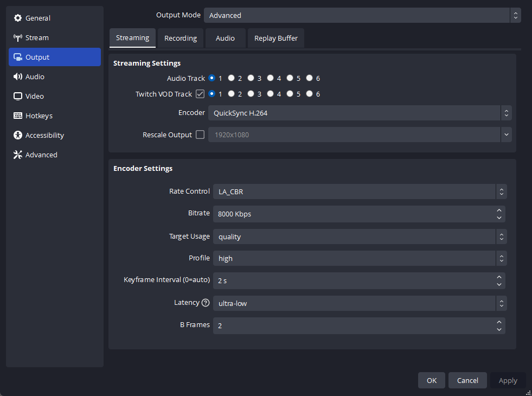Switch to the Replay Buffer tab
The image size is (532, 396).
point(276,38)
